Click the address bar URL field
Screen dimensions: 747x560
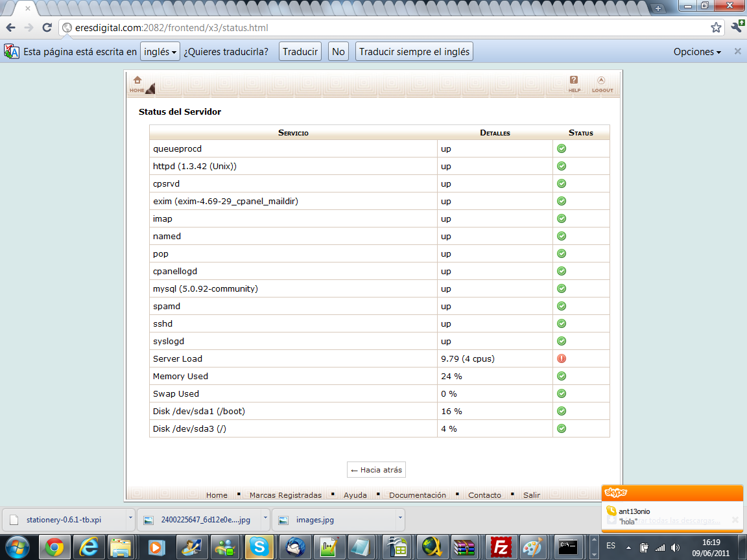pyautogui.click(x=389, y=28)
